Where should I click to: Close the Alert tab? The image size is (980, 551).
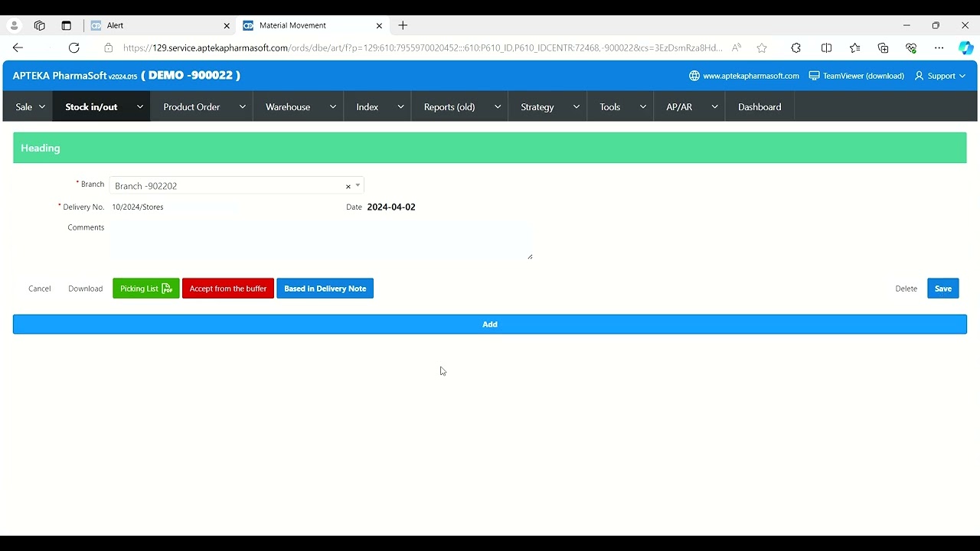(227, 25)
